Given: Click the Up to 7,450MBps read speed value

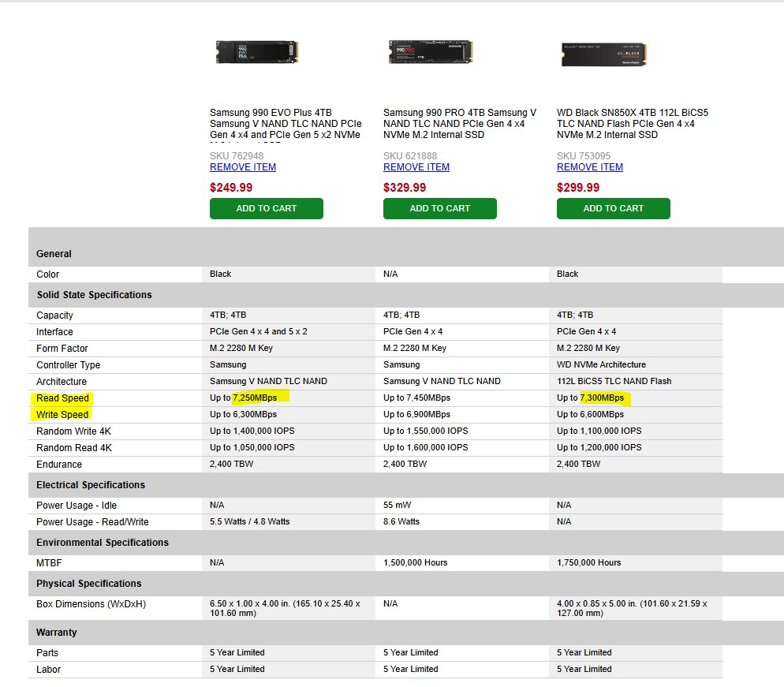Looking at the screenshot, I should (416, 398).
